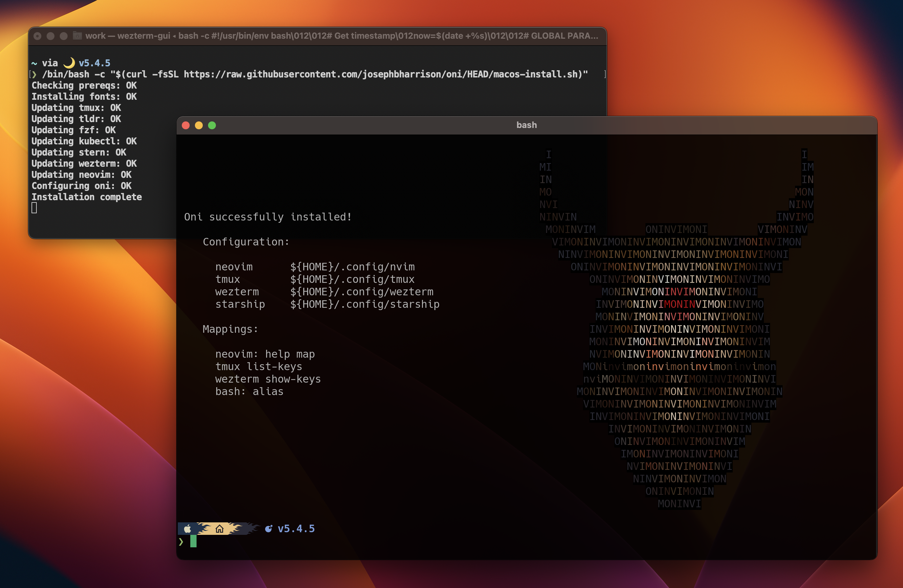Image resolution: width=903 pixels, height=588 pixels.
Task: Minimize the bash window with yellow button
Action: click(x=199, y=125)
